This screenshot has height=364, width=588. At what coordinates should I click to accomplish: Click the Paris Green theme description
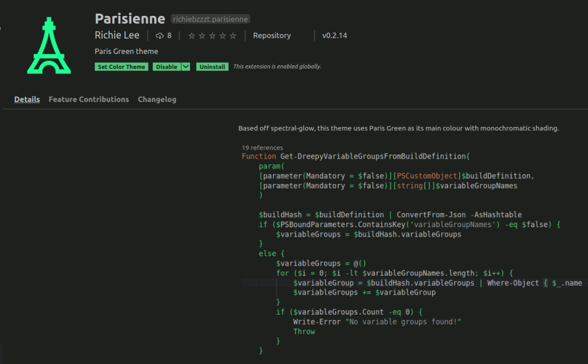126,52
